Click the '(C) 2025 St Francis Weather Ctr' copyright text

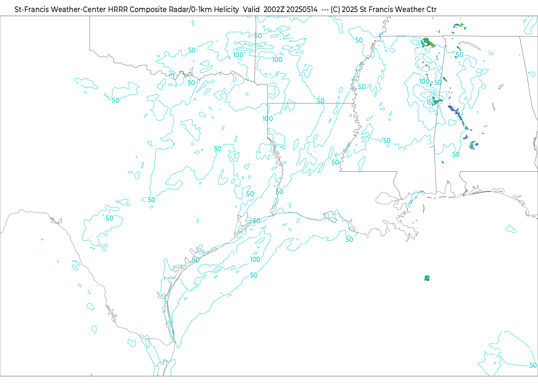[x=383, y=10]
